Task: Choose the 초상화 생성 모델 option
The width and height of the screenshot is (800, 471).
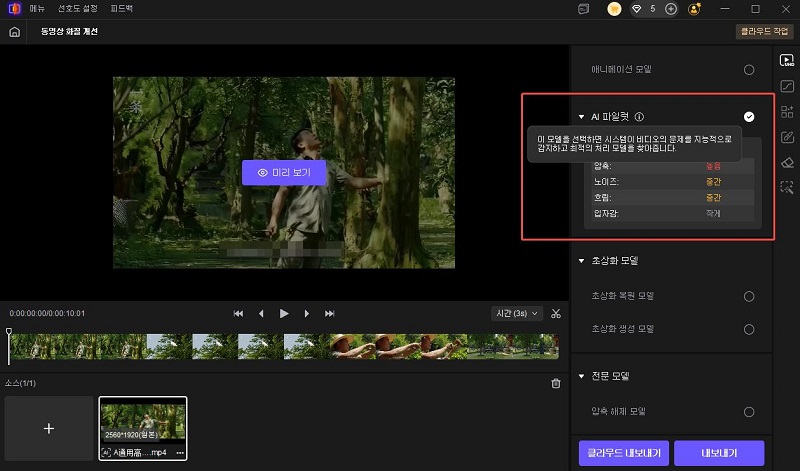Action: 748,328
